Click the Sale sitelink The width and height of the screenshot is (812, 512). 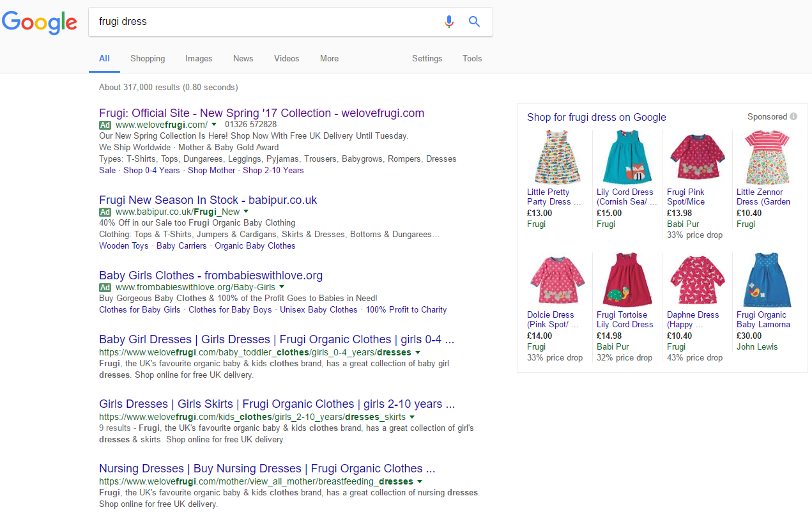107,171
